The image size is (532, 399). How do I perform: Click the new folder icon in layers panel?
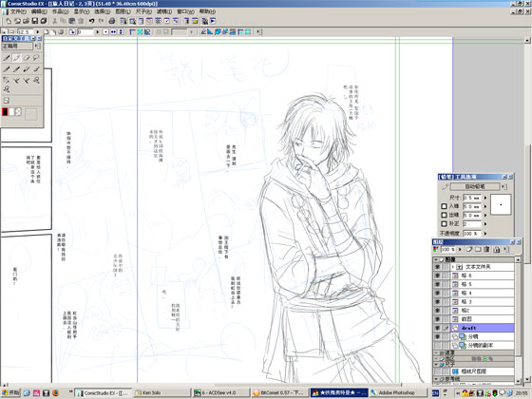[478, 249]
